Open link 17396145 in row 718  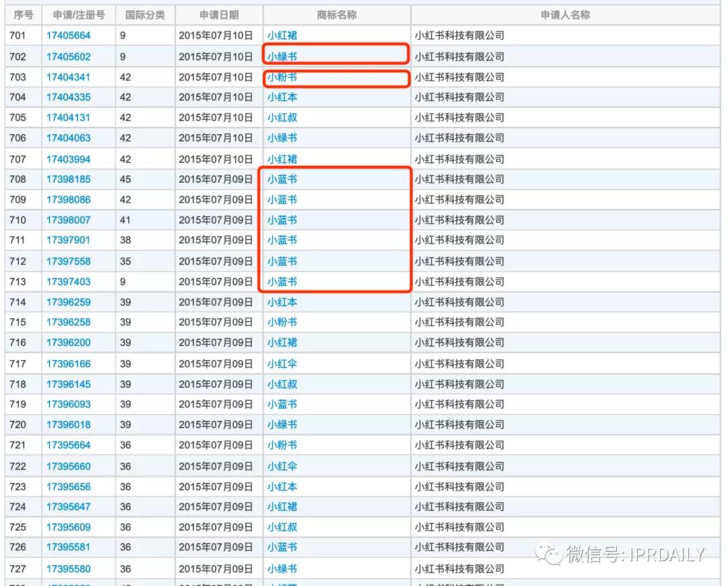[68, 384]
